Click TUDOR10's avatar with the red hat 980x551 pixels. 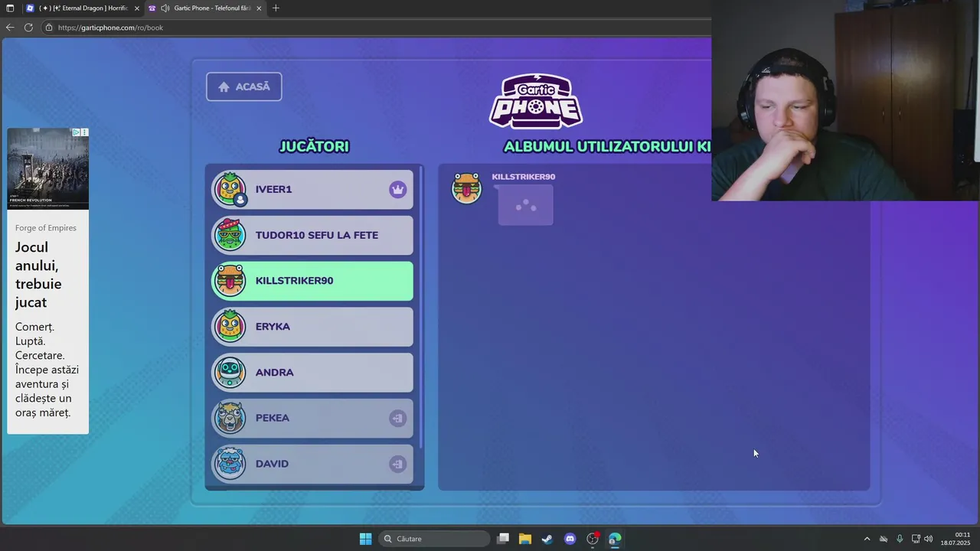click(x=230, y=234)
